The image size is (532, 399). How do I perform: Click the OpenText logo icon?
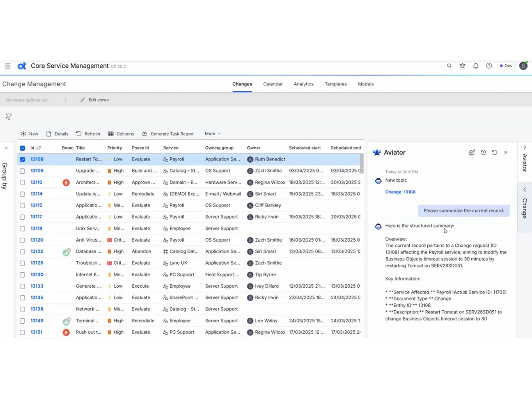pyautogui.click(x=22, y=66)
